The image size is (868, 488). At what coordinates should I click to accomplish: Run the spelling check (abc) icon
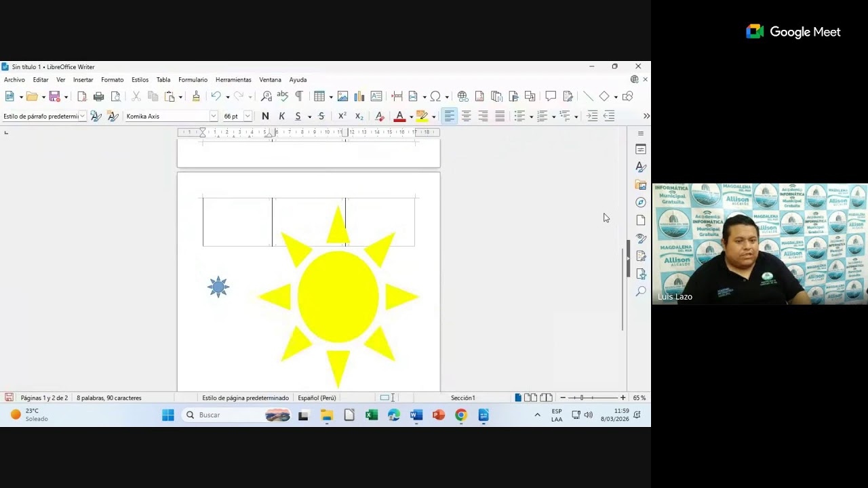283,96
